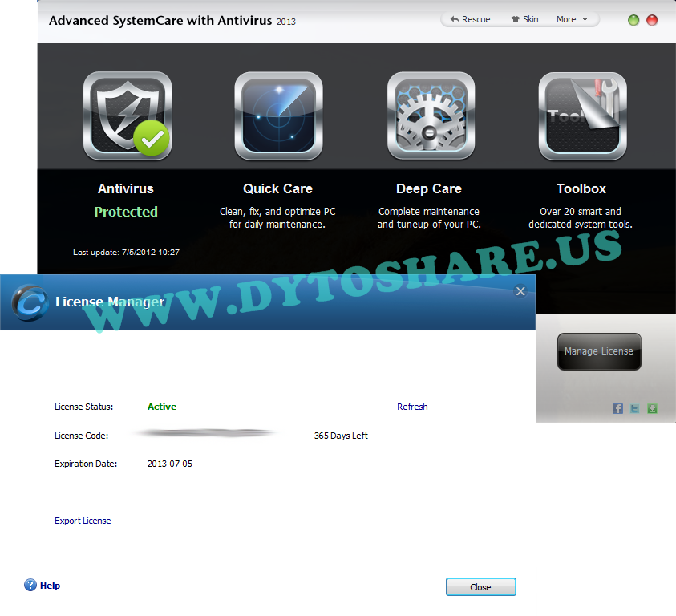Viewport: 676px width, 616px height.
Task: Click the expiration date 2013-07-05
Action: tap(170, 464)
